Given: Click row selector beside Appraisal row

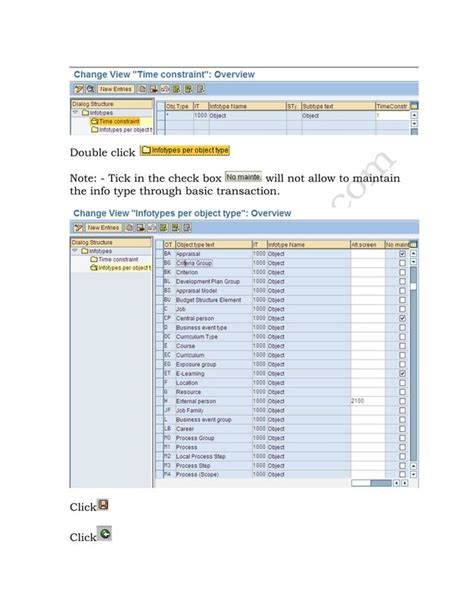Looking at the screenshot, I should coord(159,254).
